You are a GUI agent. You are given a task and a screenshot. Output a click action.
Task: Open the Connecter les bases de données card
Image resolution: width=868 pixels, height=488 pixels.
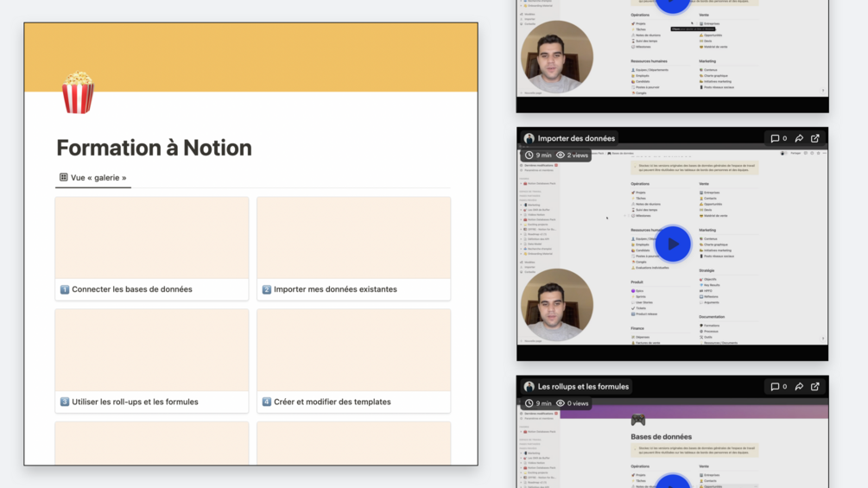point(152,249)
